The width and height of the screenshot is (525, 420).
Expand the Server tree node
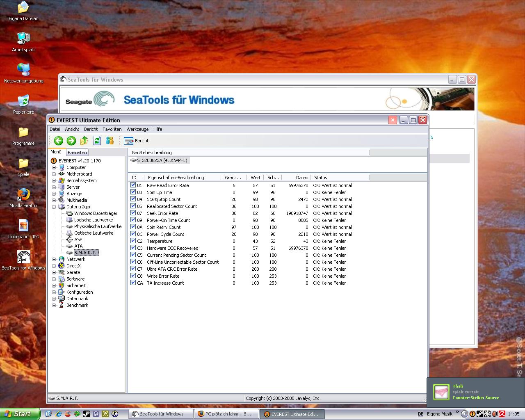coord(54,187)
